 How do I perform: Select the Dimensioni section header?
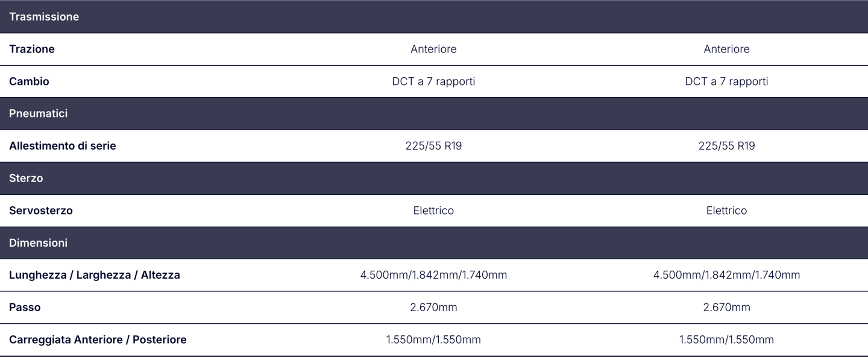tap(434, 243)
